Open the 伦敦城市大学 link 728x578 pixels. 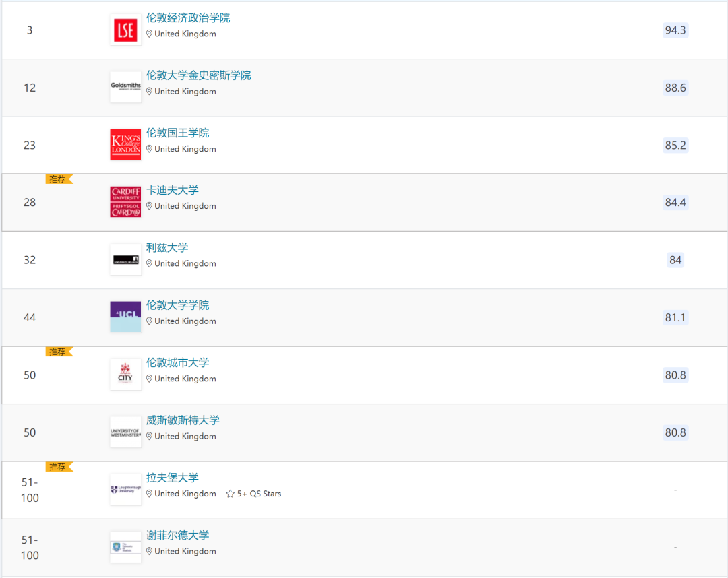178,362
